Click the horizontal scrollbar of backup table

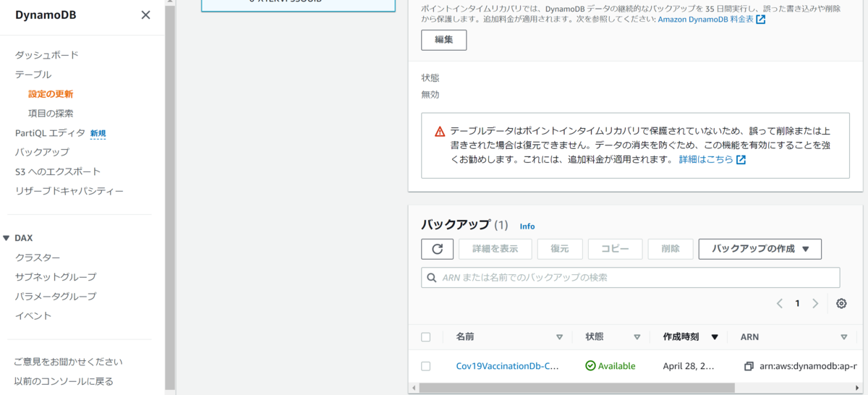coord(577,388)
